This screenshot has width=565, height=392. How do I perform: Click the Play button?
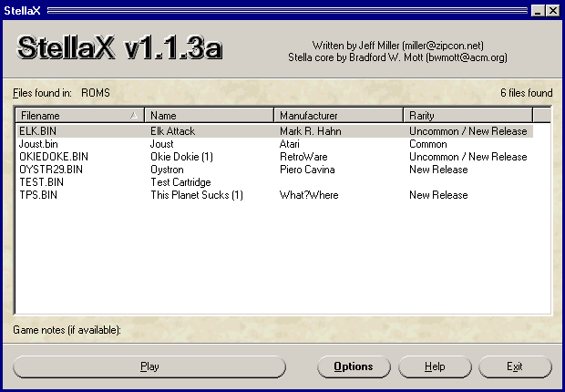[x=149, y=366]
